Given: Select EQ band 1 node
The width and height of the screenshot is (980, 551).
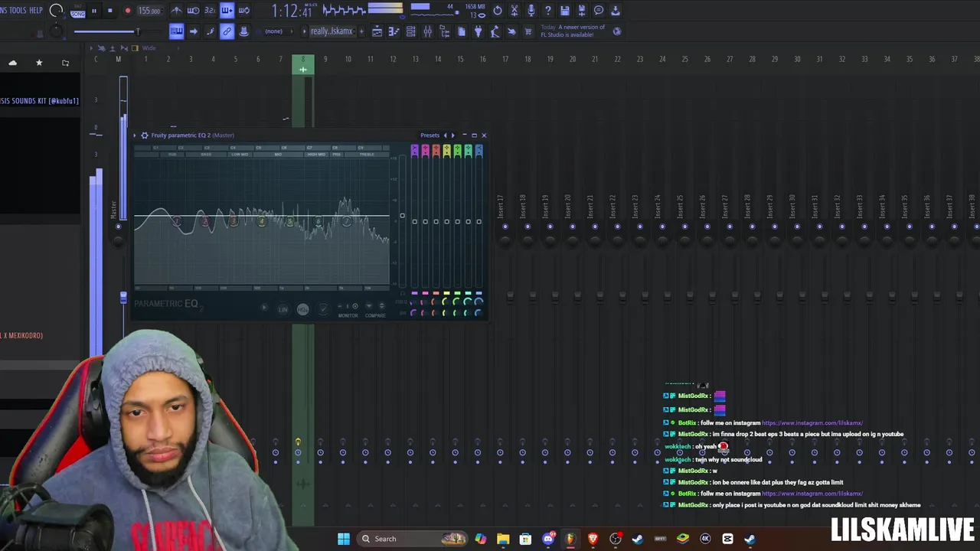Looking at the screenshot, I should (177, 221).
